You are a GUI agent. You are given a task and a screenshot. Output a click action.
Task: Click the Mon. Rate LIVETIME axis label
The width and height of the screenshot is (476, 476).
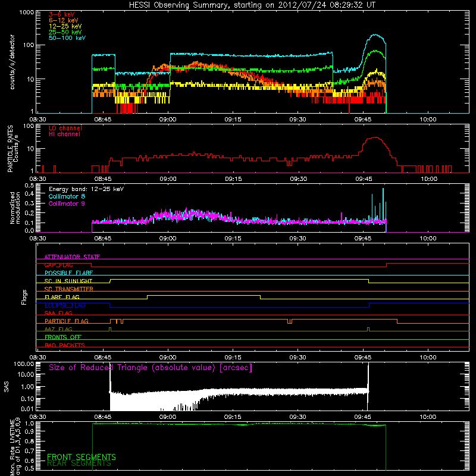coord(15,446)
